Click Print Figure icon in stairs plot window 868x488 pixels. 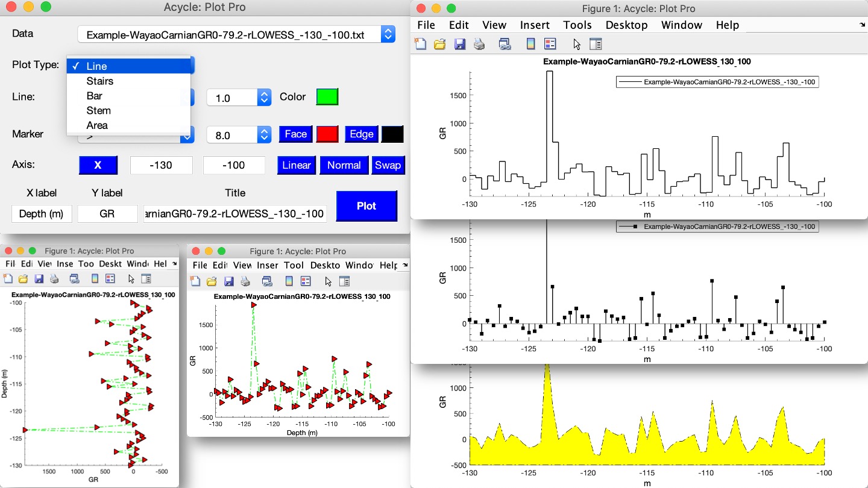[x=479, y=44]
